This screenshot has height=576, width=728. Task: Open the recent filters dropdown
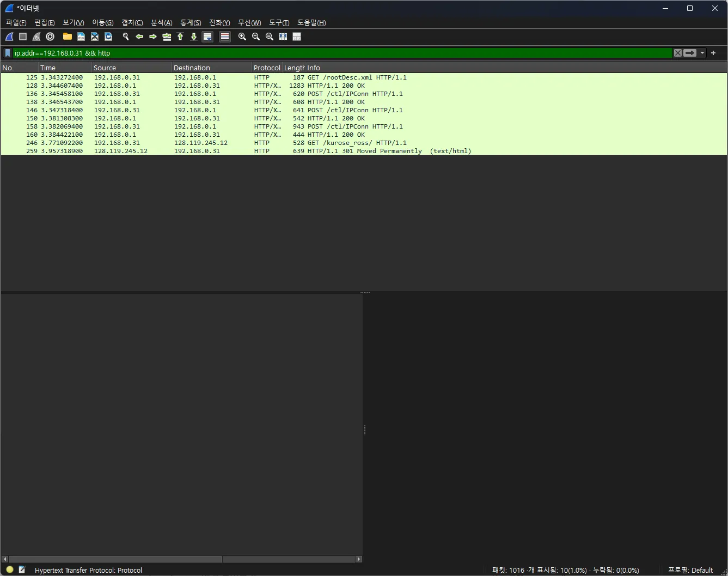click(702, 53)
